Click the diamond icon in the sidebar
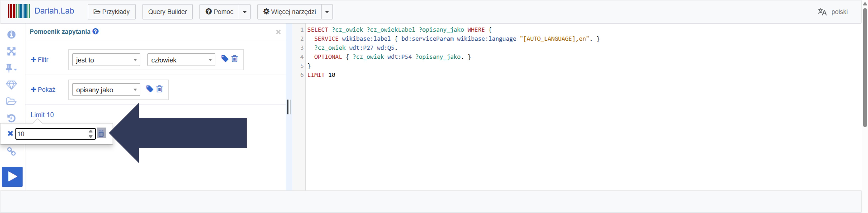This screenshot has height=213, width=868. pos(11,85)
